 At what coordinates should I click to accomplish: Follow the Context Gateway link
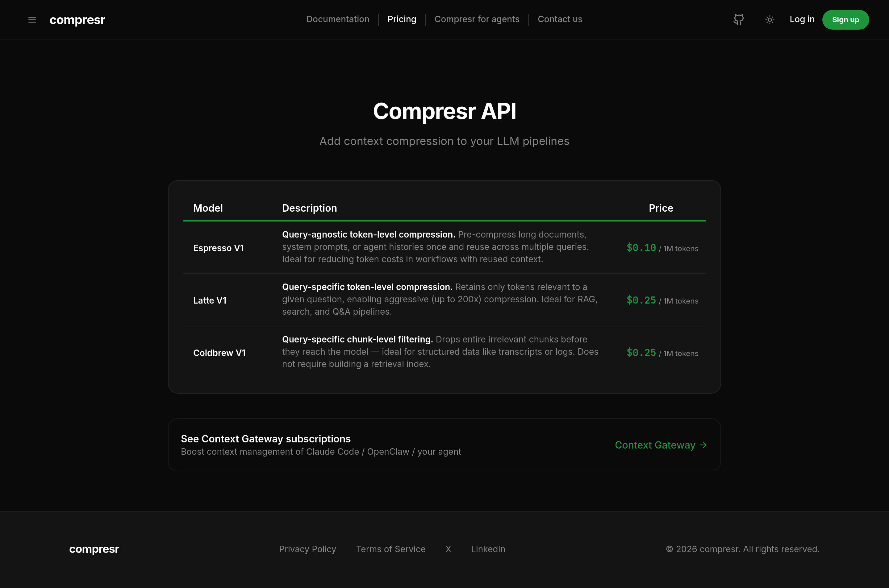655,445
